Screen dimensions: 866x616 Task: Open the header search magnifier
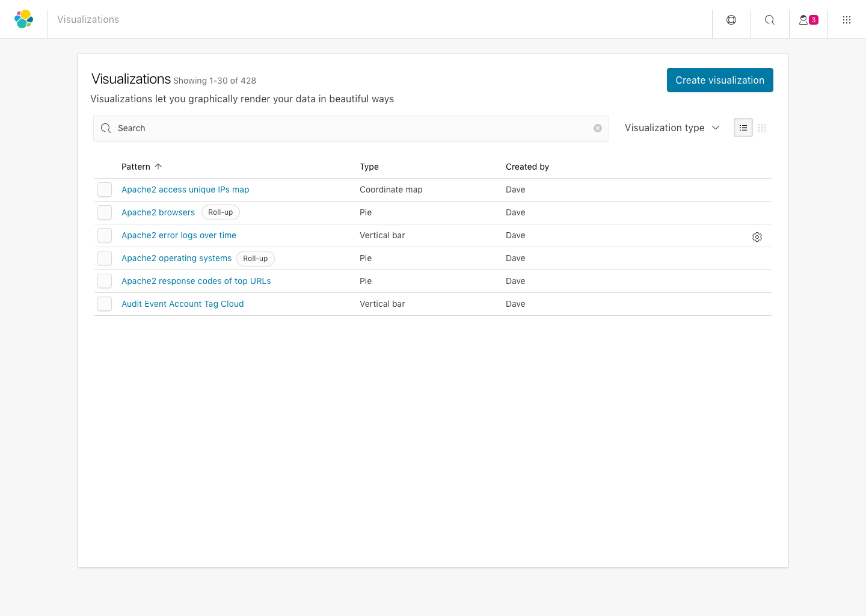(770, 20)
